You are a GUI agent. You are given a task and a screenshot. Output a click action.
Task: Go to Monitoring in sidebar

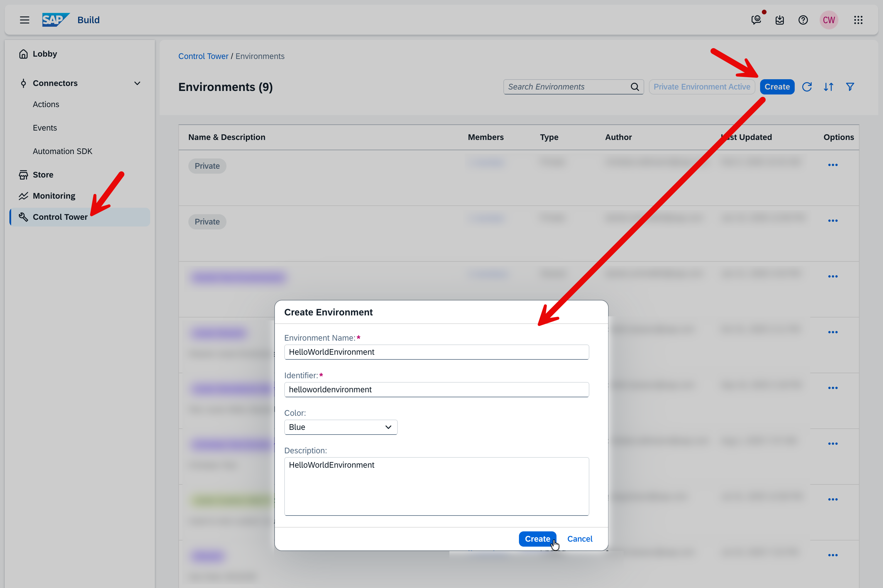[54, 196]
